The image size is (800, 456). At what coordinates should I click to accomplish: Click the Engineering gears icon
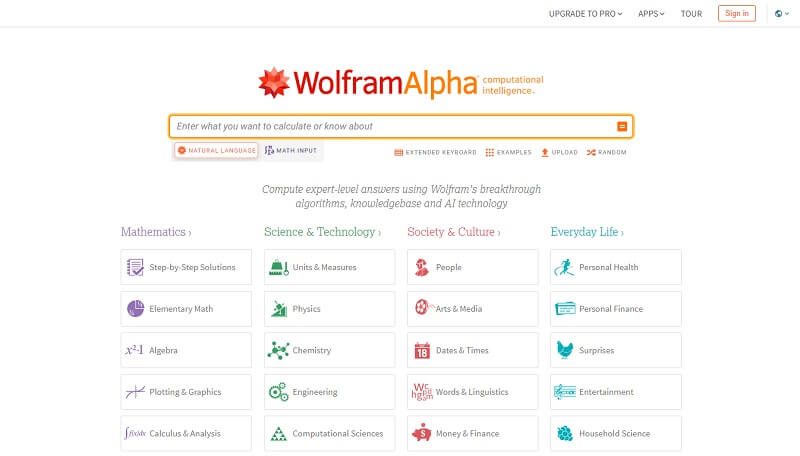pyautogui.click(x=279, y=392)
